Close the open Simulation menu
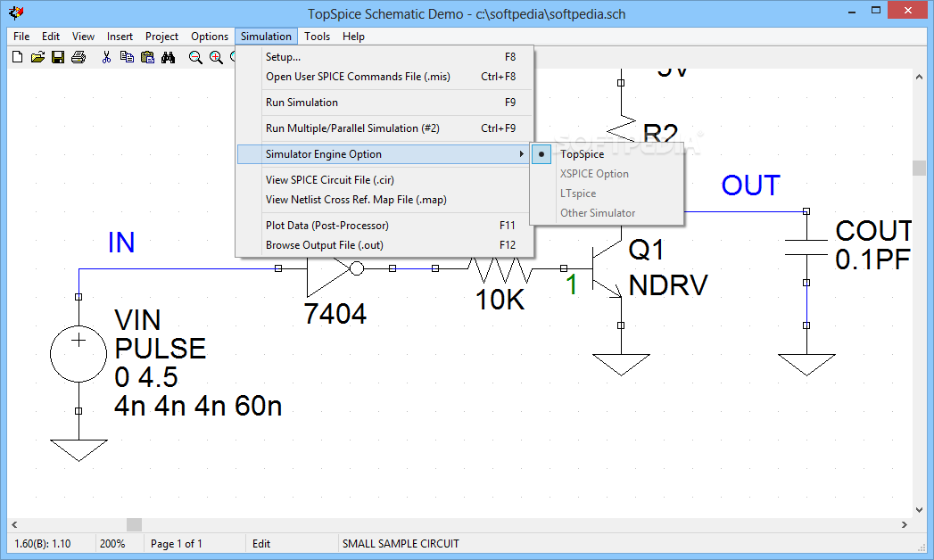The height and width of the screenshot is (560, 934). [266, 37]
